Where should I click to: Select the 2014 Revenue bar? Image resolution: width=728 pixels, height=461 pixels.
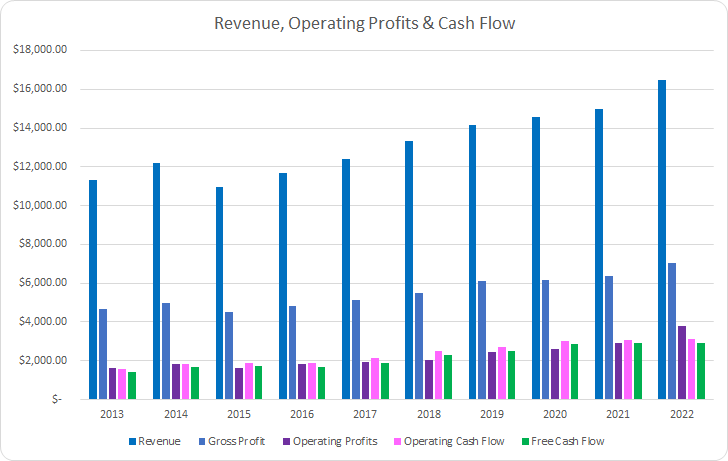point(156,281)
